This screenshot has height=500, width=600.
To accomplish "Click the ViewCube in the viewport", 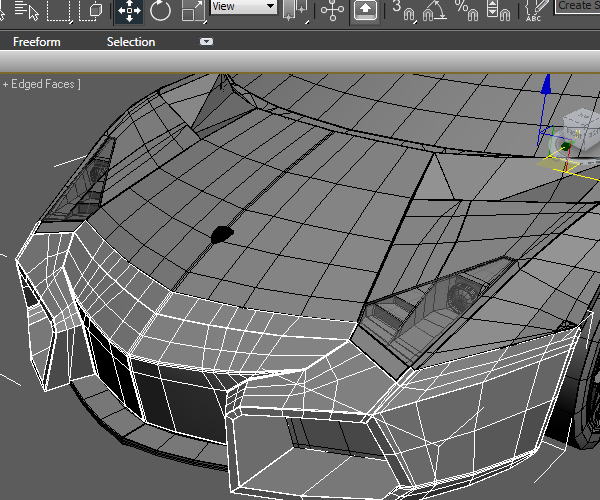I will [582, 131].
